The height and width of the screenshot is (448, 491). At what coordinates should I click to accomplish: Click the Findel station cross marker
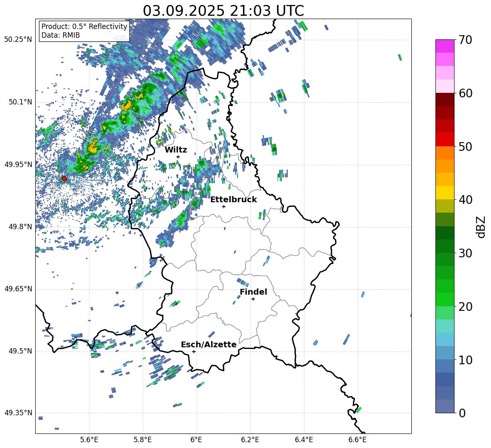coord(253,299)
